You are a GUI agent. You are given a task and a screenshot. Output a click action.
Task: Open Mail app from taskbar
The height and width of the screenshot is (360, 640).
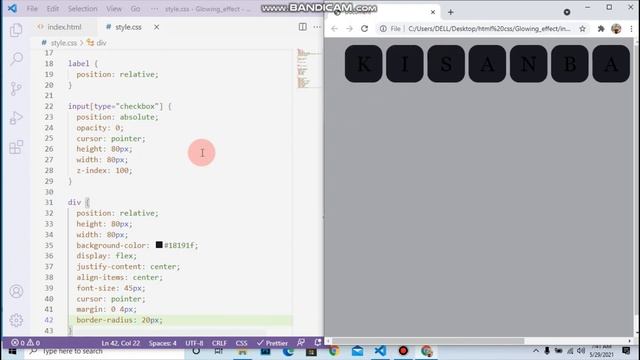357,351
